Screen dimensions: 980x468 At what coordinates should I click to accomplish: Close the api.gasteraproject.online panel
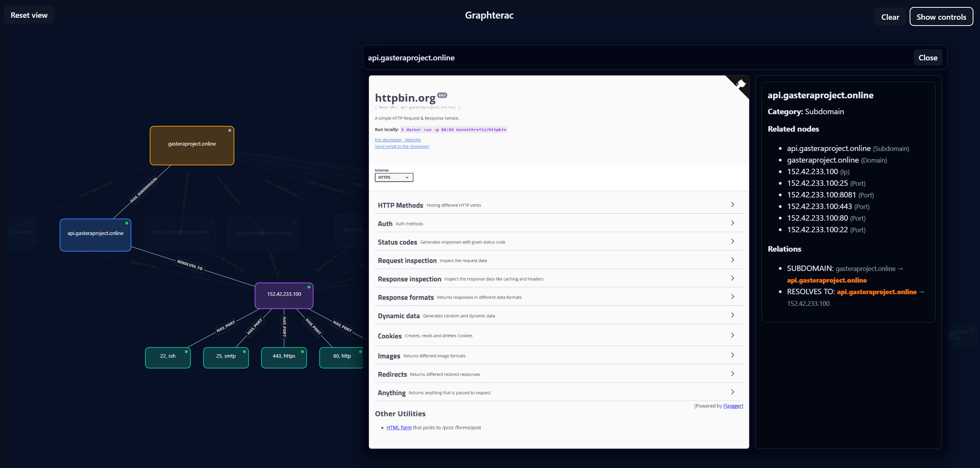click(927, 58)
